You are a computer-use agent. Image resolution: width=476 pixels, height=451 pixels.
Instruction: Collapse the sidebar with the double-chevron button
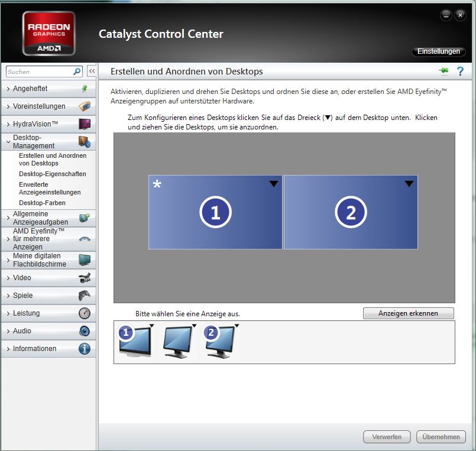[x=92, y=72]
